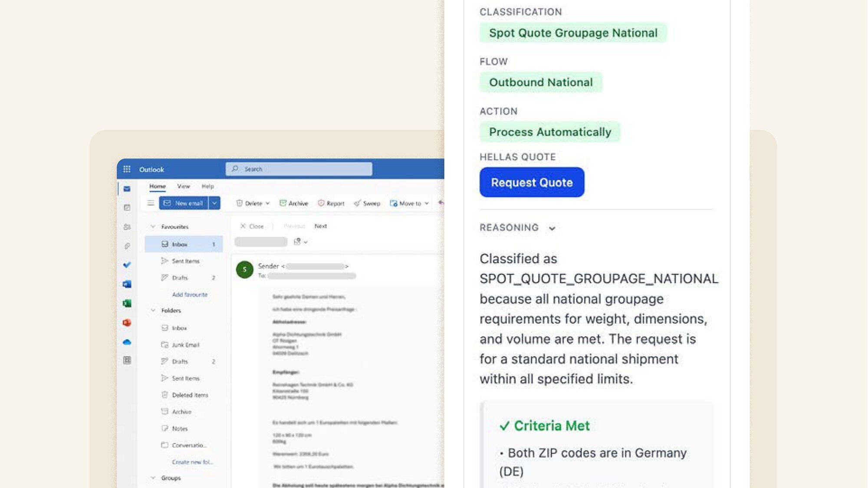Click the Archive toolbar button
Viewport: 868px width, 488px height.
(x=294, y=203)
